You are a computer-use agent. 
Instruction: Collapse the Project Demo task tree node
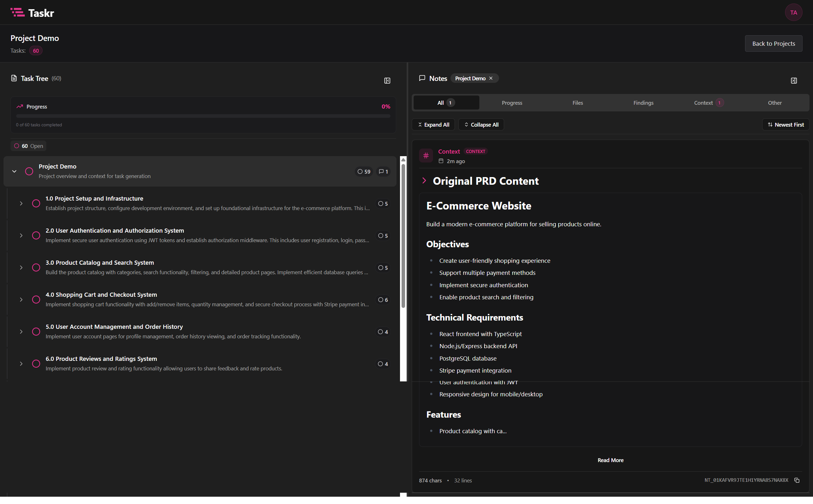pos(14,171)
